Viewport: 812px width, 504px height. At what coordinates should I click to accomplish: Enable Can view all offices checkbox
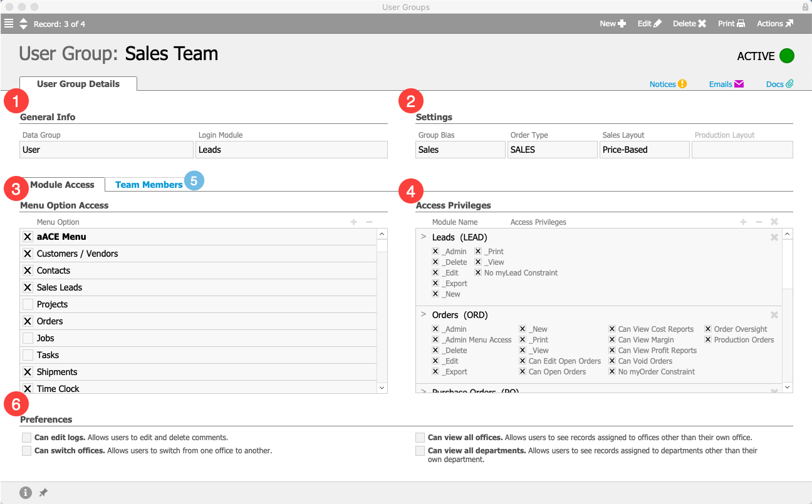420,438
